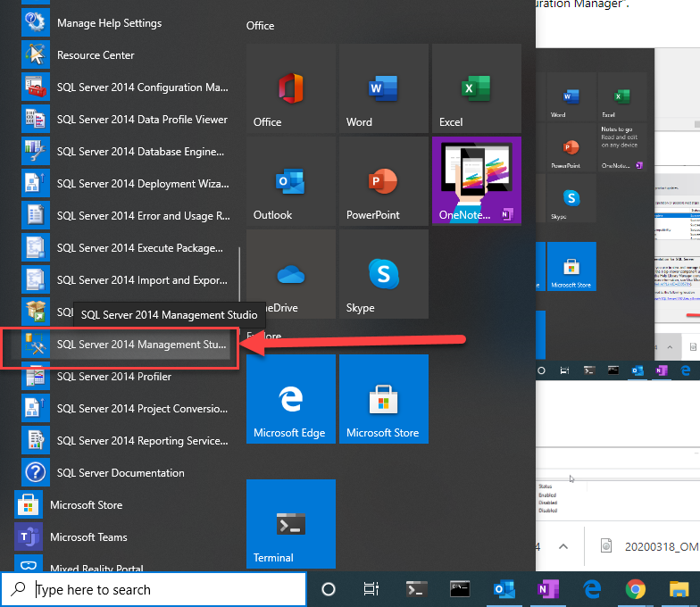Open Google Chrome from the taskbar
The image size is (700, 607).
pos(636,589)
